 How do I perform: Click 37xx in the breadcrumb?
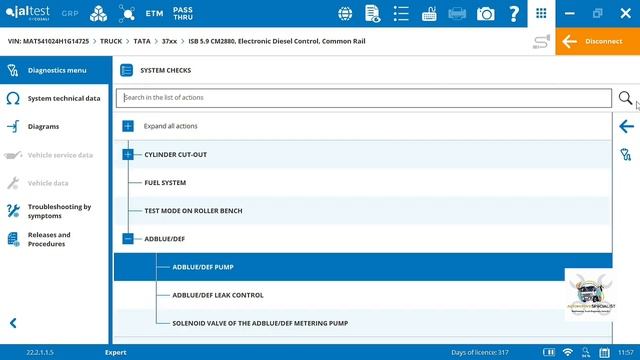coord(169,41)
